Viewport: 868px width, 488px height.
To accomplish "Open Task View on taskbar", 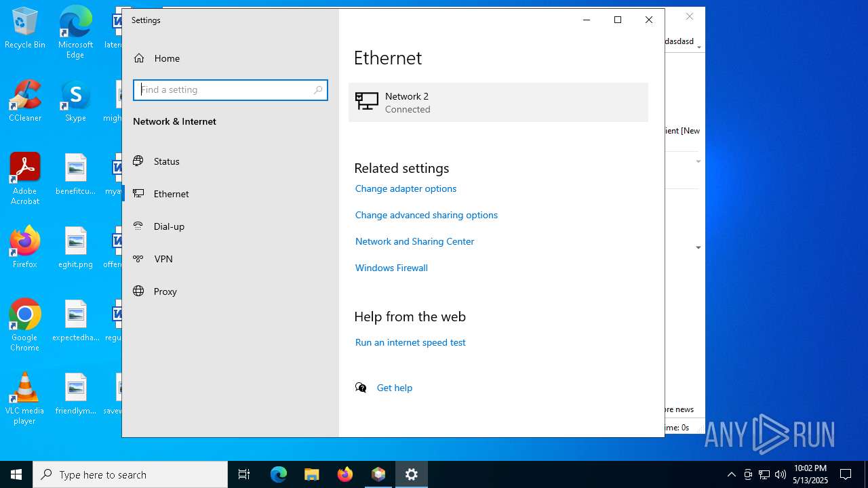I will 244,474.
